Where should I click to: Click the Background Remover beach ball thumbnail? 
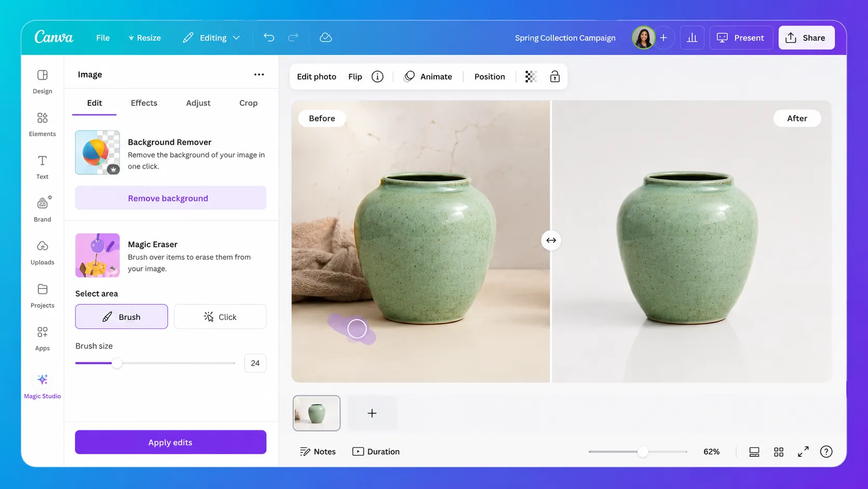click(98, 152)
